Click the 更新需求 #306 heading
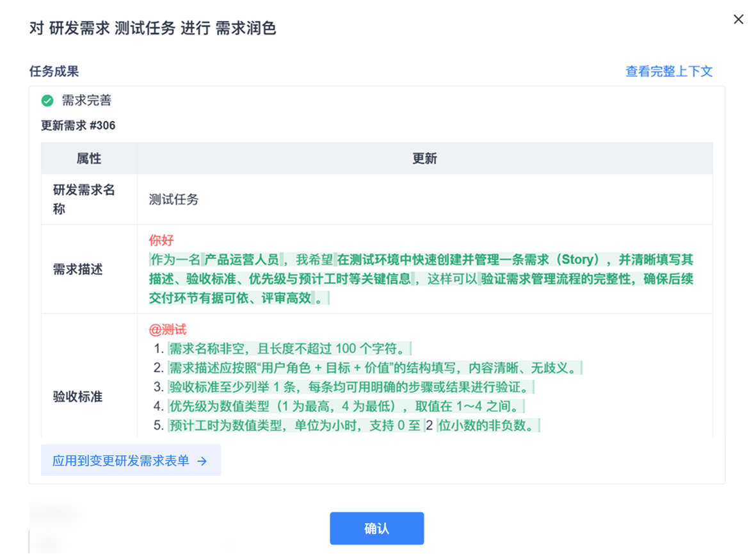 point(78,126)
